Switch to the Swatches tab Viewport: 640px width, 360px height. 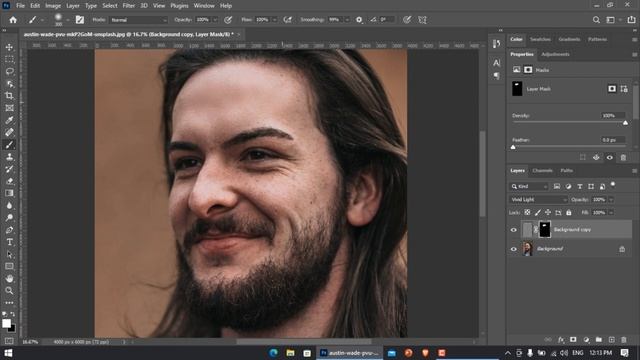pyautogui.click(x=540, y=39)
